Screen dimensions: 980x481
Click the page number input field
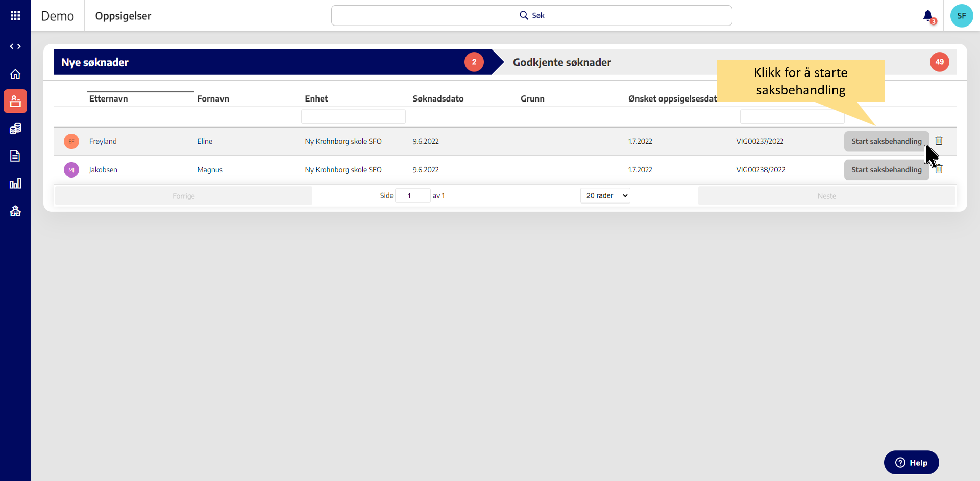tap(412, 196)
